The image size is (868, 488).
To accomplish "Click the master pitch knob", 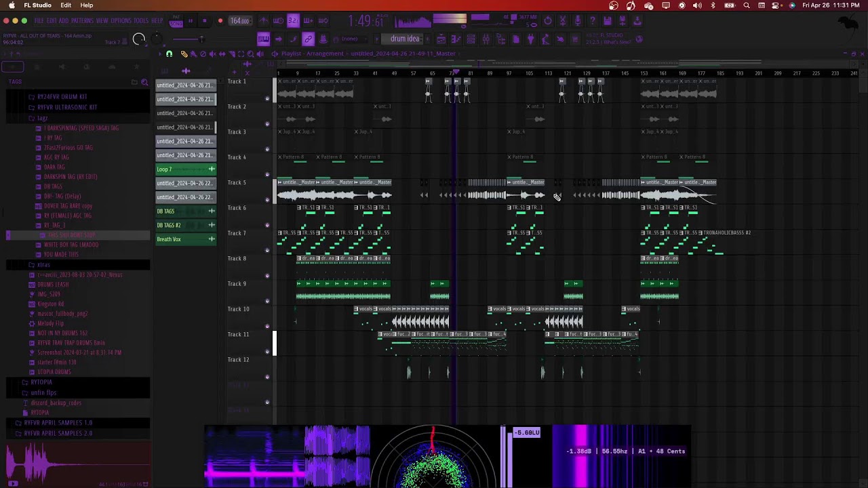I will 157,39.
